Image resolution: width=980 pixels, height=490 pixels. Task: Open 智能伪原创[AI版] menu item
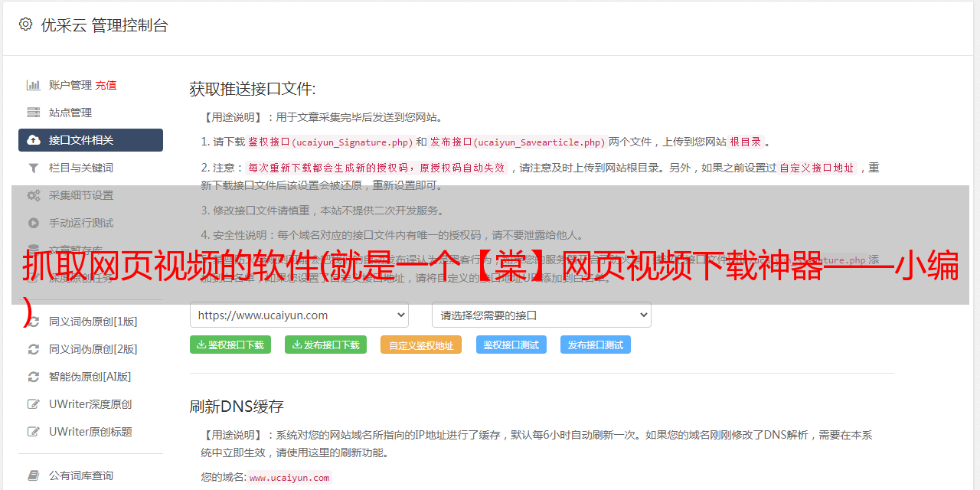click(x=90, y=377)
